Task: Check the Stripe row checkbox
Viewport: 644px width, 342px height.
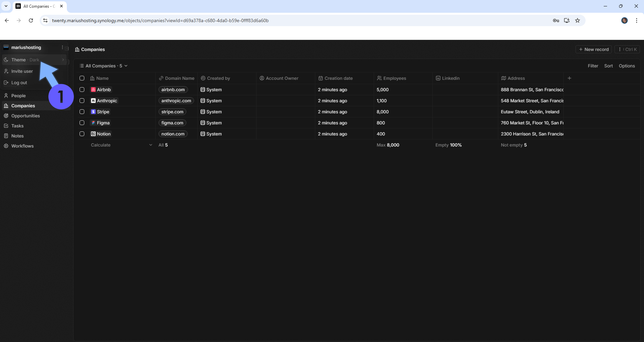Action: pyautogui.click(x=82, y=112)
